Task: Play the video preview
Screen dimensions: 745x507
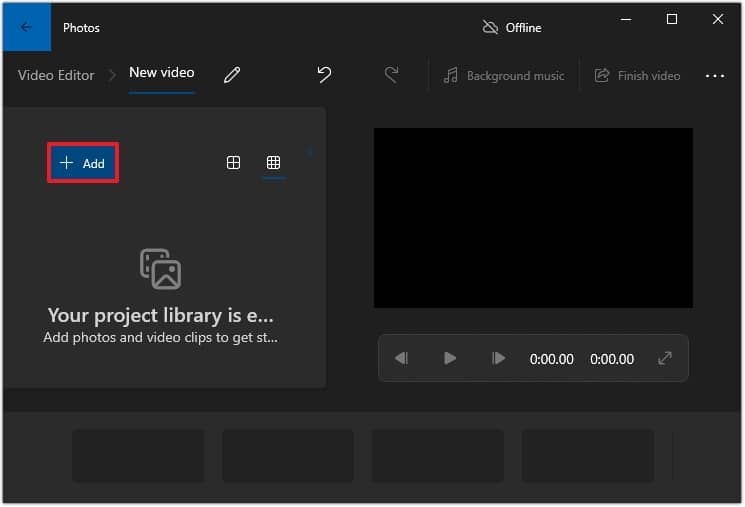Action: [449, 358]
